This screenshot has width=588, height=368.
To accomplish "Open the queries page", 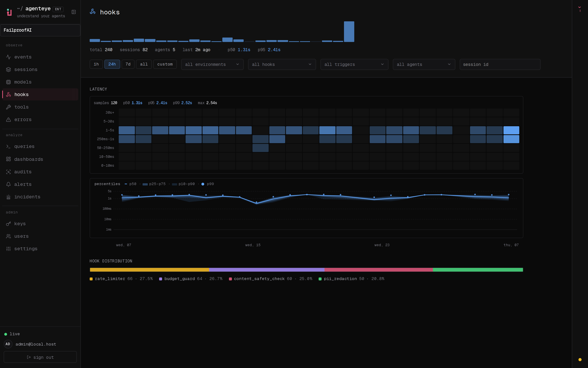I will [40, 146].
